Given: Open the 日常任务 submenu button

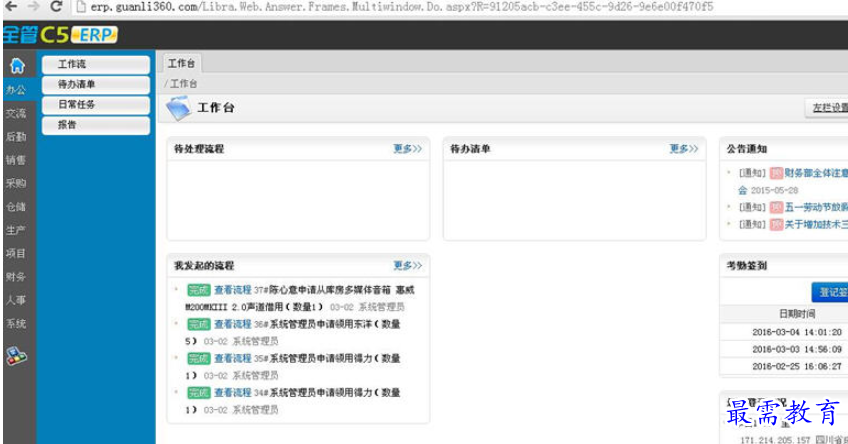Looking at the screenshot, I should [96, 105].
